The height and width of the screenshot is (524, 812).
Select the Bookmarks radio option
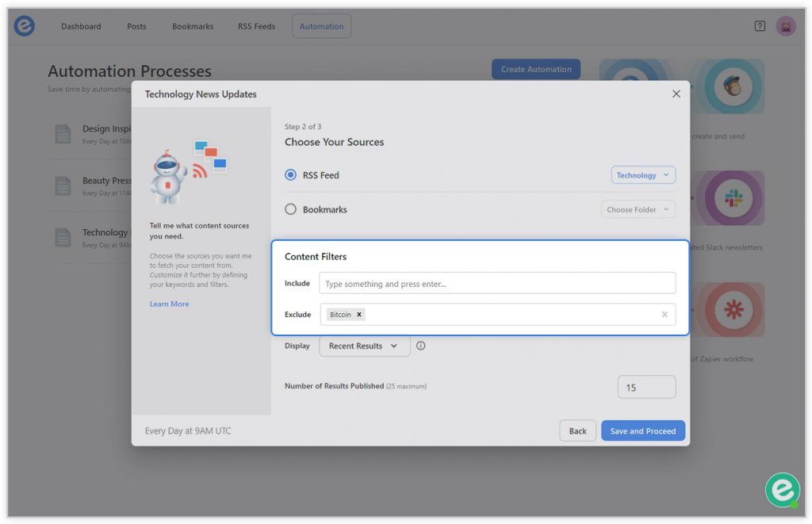click(x=290, y=209)
